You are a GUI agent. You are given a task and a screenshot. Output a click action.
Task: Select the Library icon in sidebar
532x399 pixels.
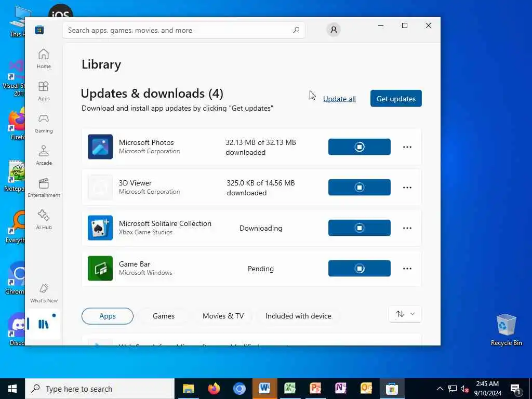point(44,324)
